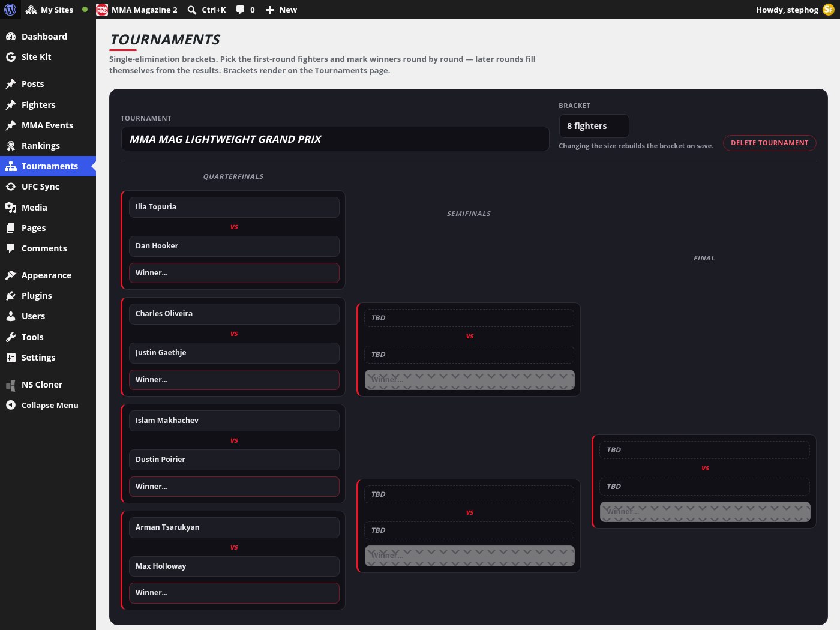This screenshot has height=630, width=840.
Task: Click the Users person icon
Action: pos(11,316)
